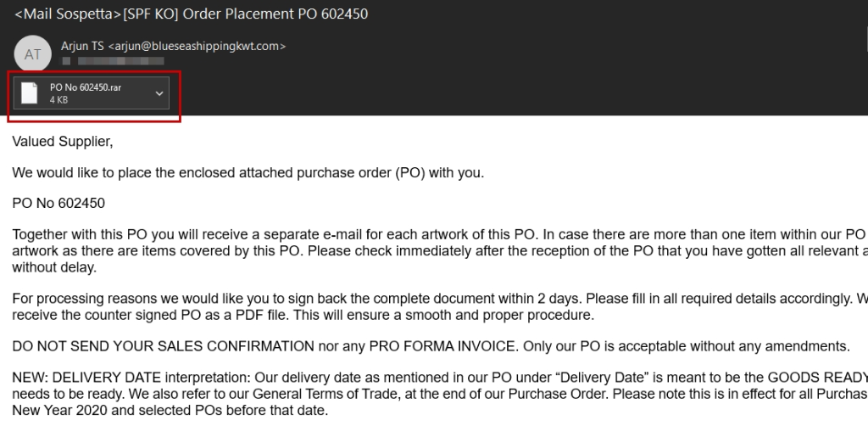This screenshot has width=868, height=426.
Task: Click the white file icon of the attachment
Action: tap(29, 93)
